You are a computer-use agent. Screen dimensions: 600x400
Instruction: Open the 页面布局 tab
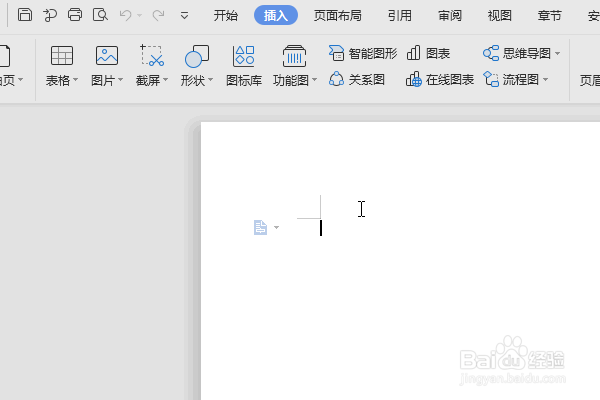pos(338,15)
